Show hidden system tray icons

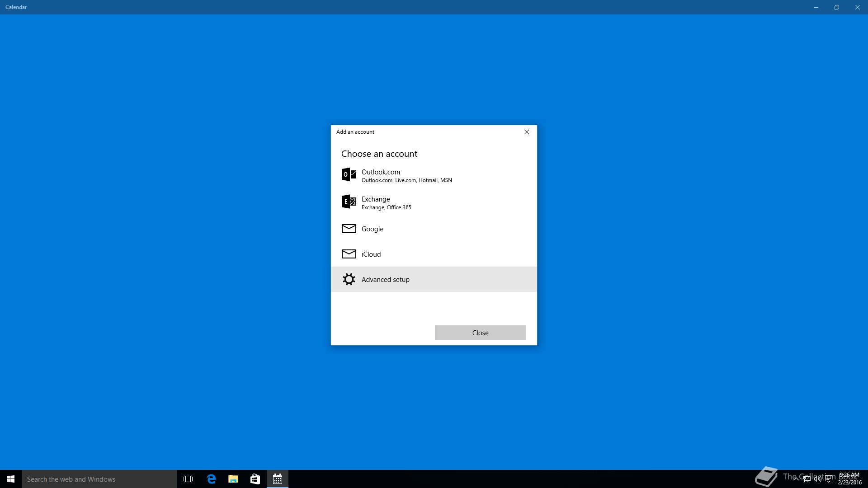pos(796,479)
